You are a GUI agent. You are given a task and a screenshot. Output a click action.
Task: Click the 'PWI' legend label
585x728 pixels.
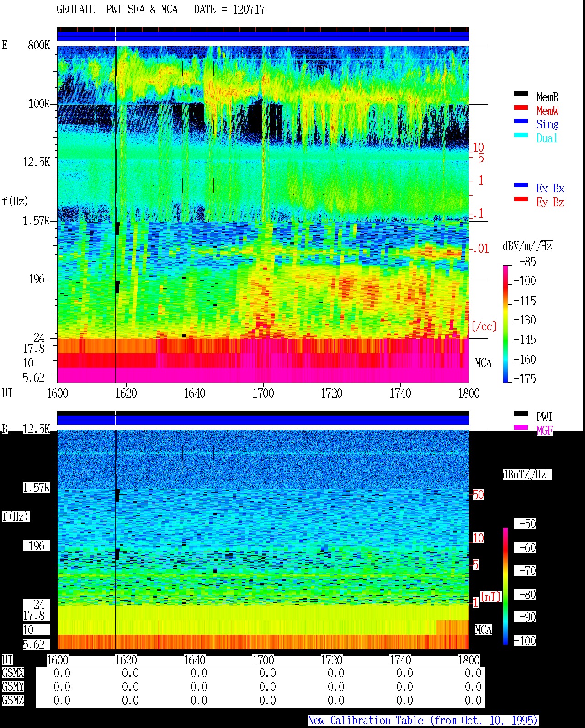[x=544, y=417]
